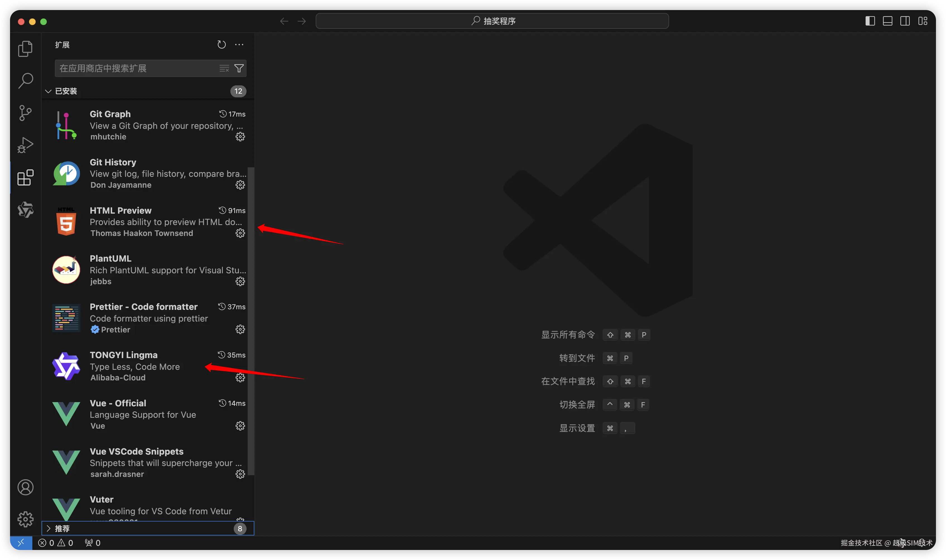Click the installed count badge 12
Screen dimensions: 946x560
[x=238, y=91]
